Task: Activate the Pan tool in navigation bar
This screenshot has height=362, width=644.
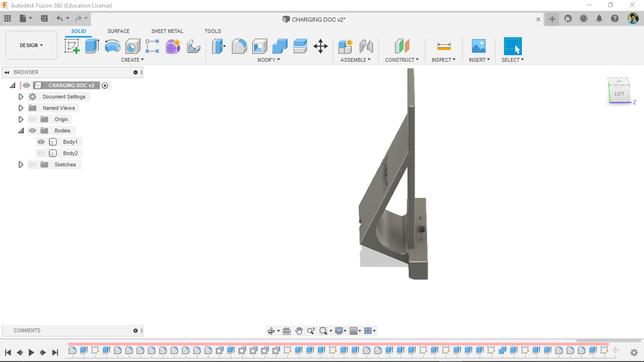Action: 299,331
